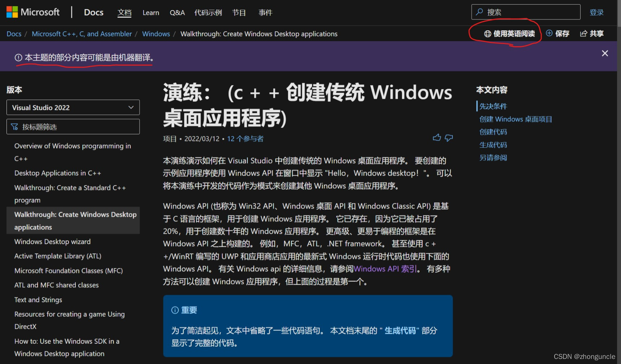Jump to 生成代码 in the article outline
The height and width of the screenshot is (364, 621).
493,145
